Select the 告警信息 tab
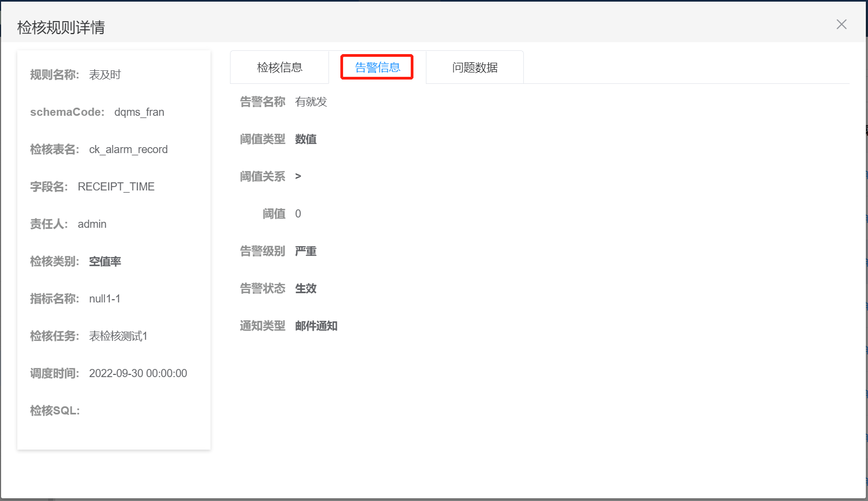This screenshot has width=868, height=501. point(377,68)
